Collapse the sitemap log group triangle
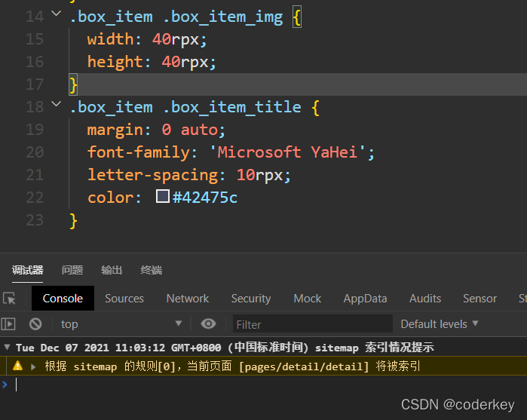 pyautogui.click(x=7, y=347)
